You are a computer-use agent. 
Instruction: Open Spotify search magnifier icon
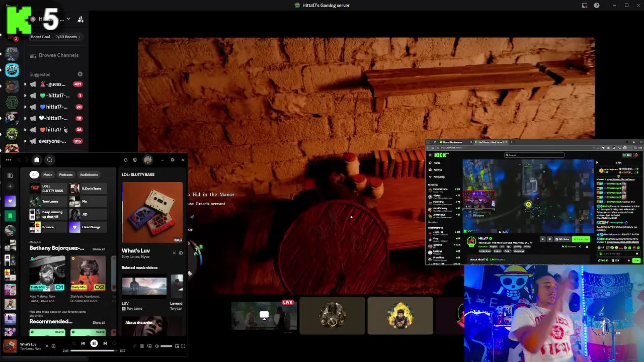(x=50, y=160)
